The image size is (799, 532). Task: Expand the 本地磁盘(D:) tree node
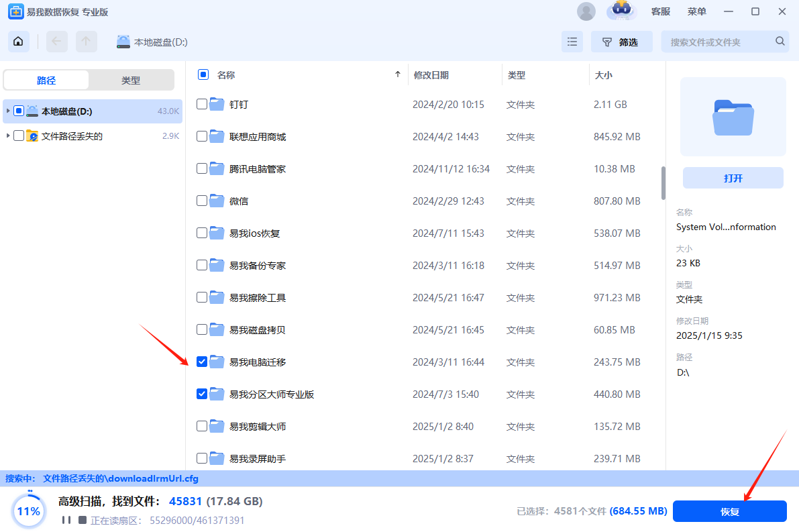coord(7,111)
